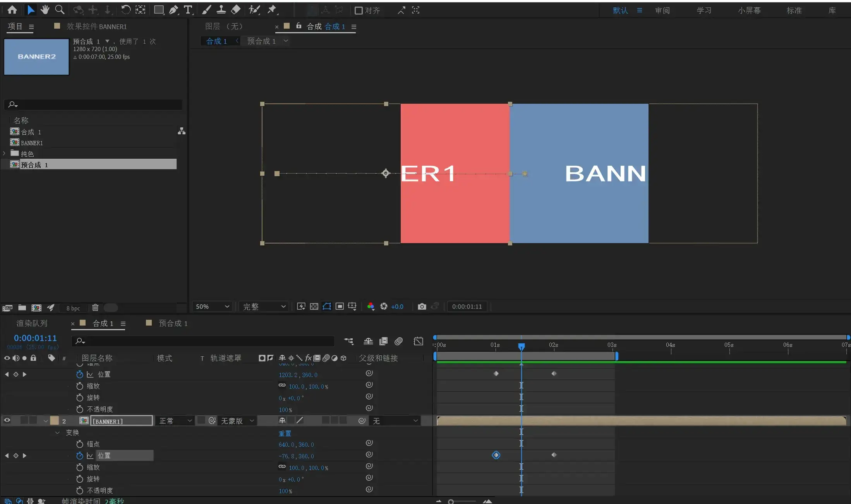Select the BANNER1 位置 keyframe near 01s
The image size is (851, 504).
496,455
